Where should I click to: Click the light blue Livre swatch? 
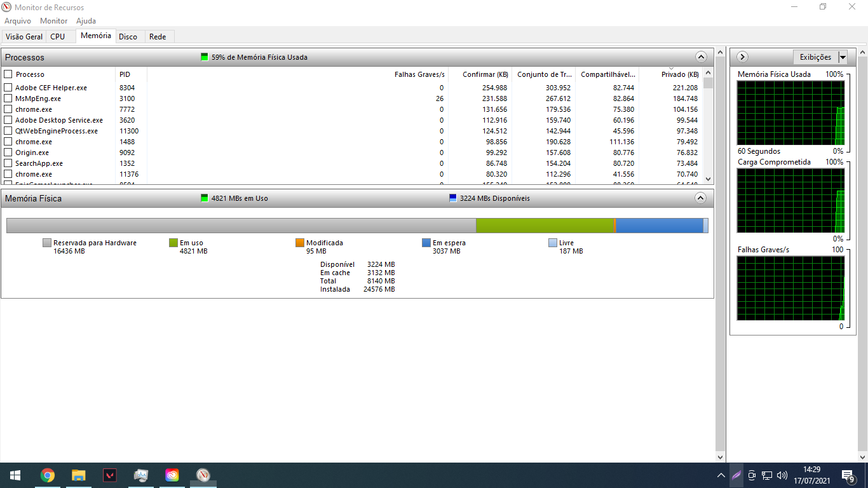coord(552,243)
